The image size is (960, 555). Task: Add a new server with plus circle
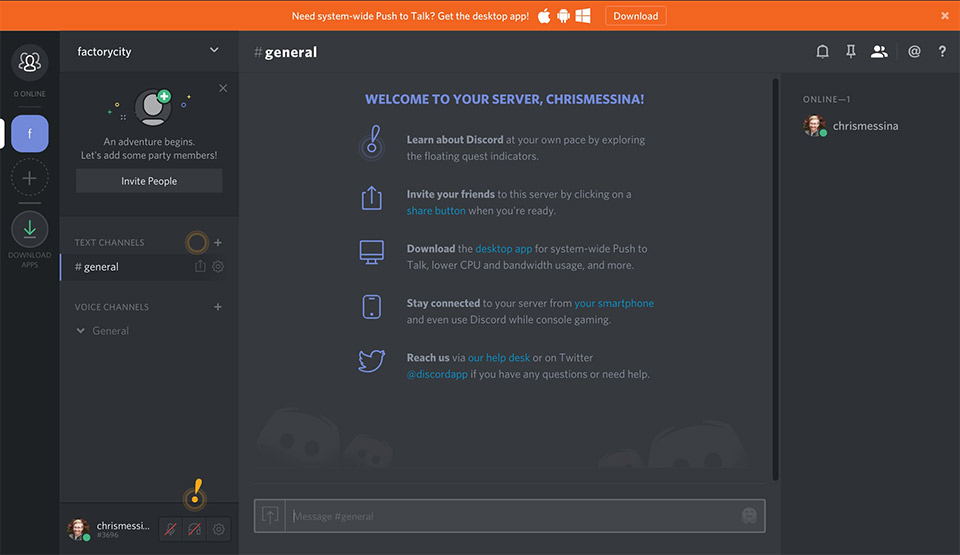pyautogui.click(x=29, y=178)
